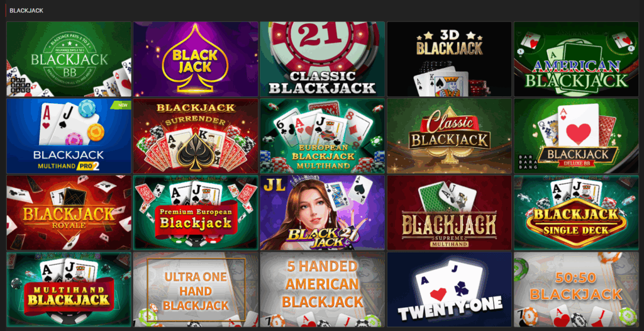The image size is (644, 331).
Task: Launch Blackjack Multihand Pro 2
Action: 69,136
